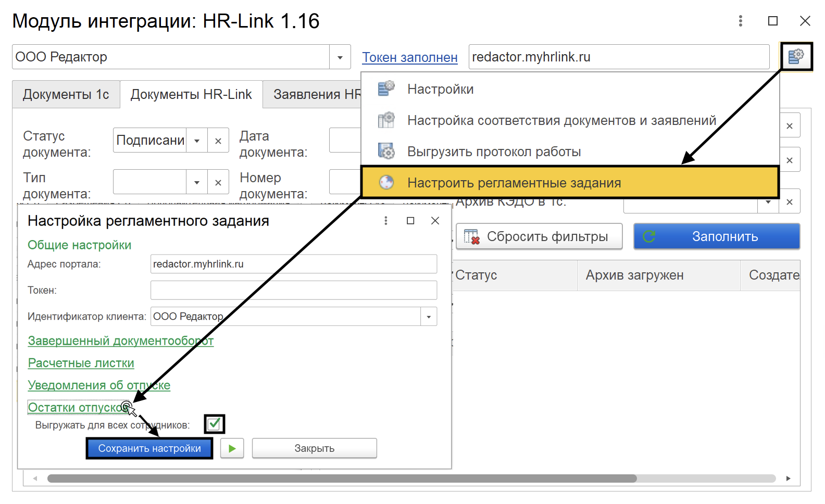Open the main window three-dot menu
Screen dimensions: 825x504
(740, 21)
